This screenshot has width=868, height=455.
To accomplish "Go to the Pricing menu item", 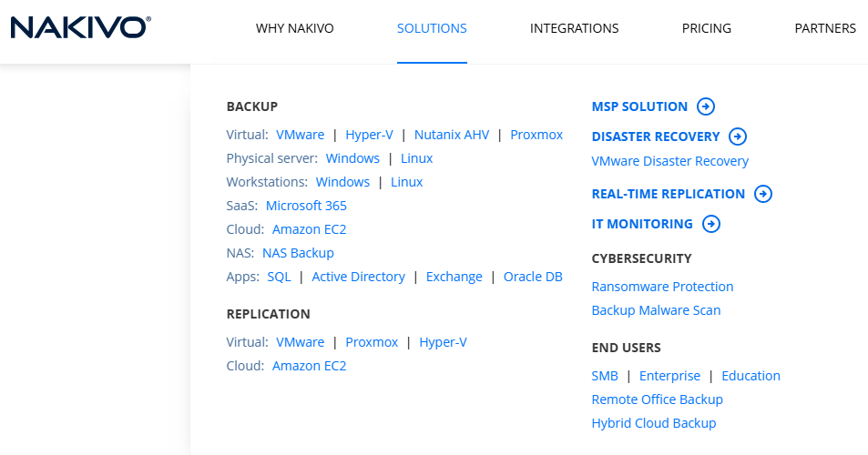I will tap(707, 28).
